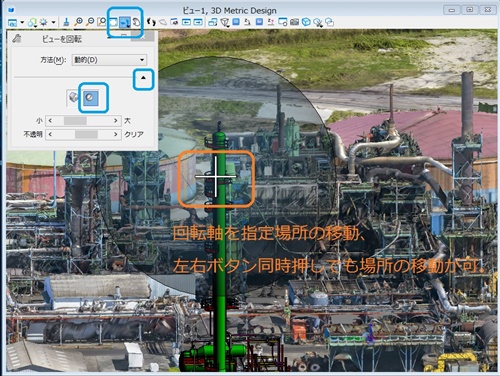Click the Clip Volume cube icon
This screenshot has height=376, width=500.
click(306, 22)
